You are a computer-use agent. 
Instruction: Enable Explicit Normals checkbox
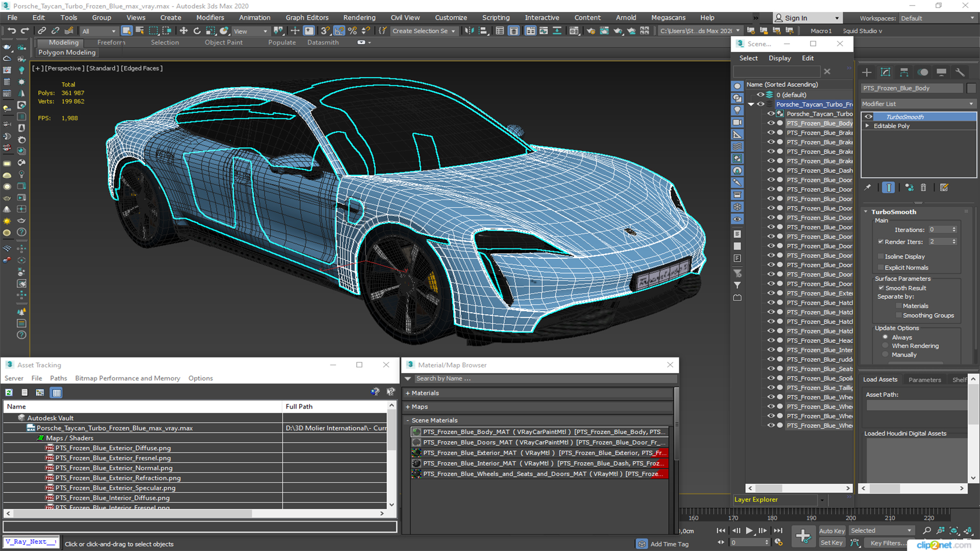[x=880, y=267]
